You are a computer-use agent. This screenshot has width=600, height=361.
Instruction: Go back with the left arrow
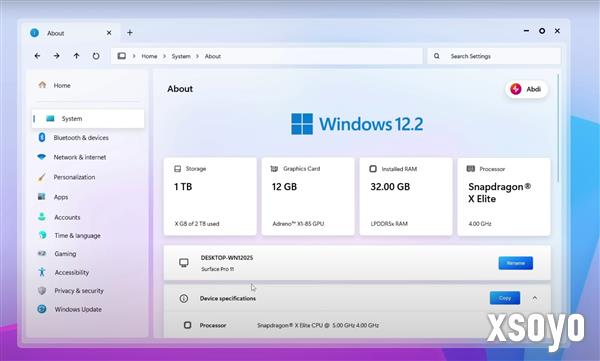[x=37, y=56]
